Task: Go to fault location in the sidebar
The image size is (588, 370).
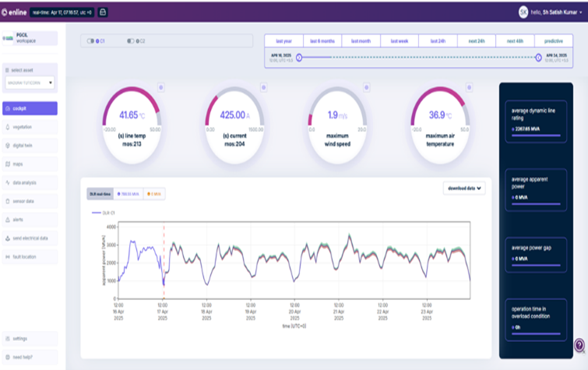Action: tap(30, 256)
